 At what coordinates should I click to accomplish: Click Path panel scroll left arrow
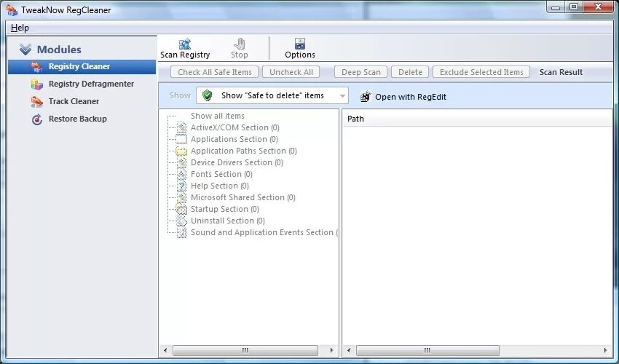pos(349,350)
